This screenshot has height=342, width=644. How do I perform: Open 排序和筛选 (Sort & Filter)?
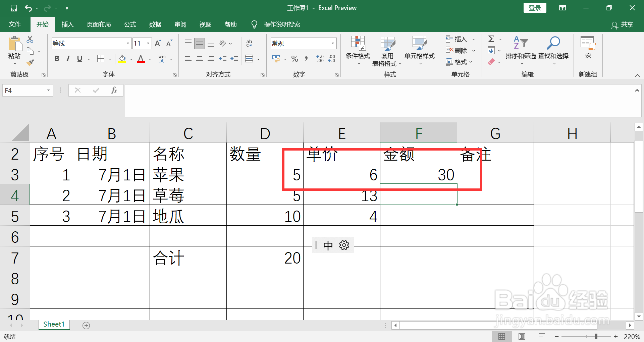(521, 50)
